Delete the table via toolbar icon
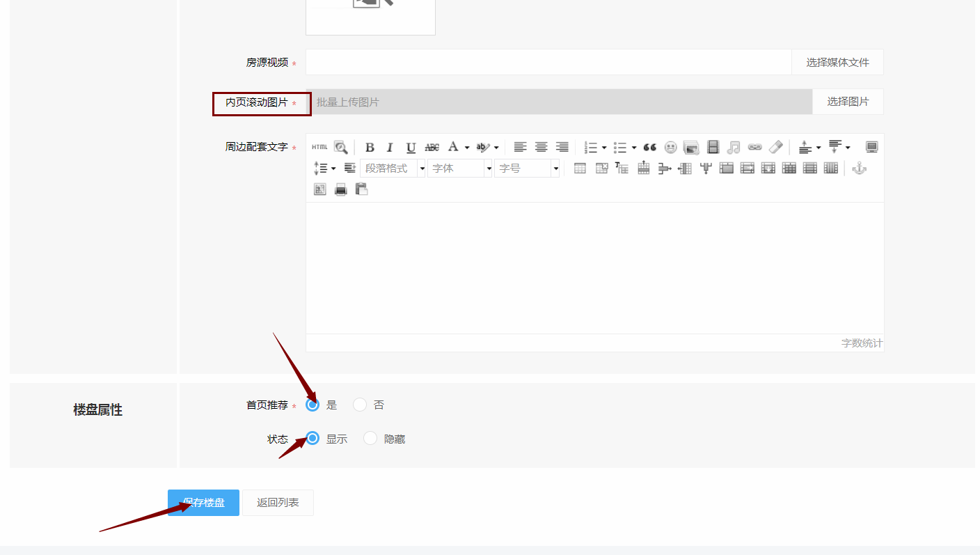 pyautogui.click(x=602, y=168)
